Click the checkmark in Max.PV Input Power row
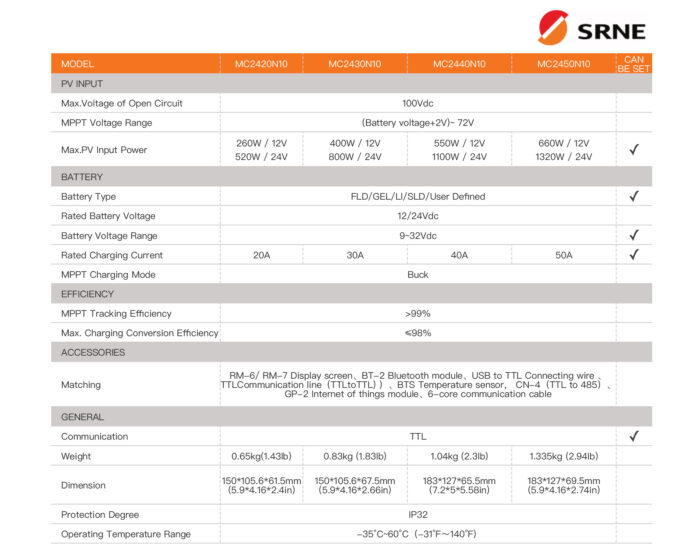 [x=634, y=149]
